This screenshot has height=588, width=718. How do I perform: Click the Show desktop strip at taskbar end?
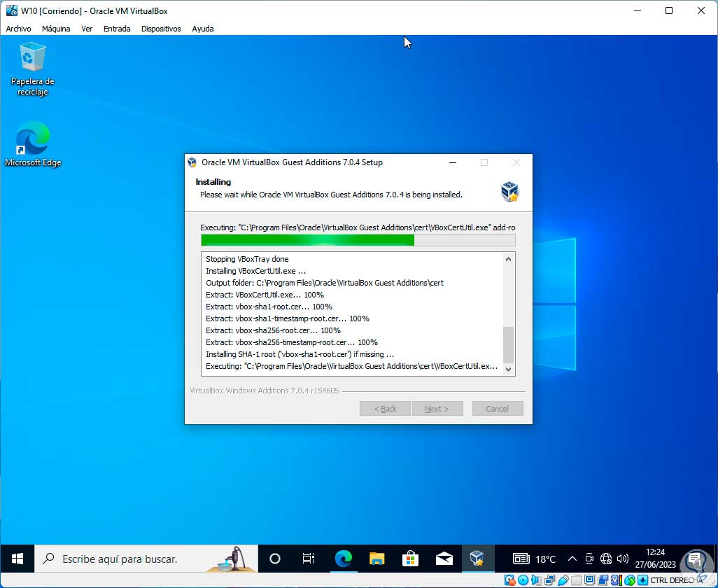[x=716, y=559]
